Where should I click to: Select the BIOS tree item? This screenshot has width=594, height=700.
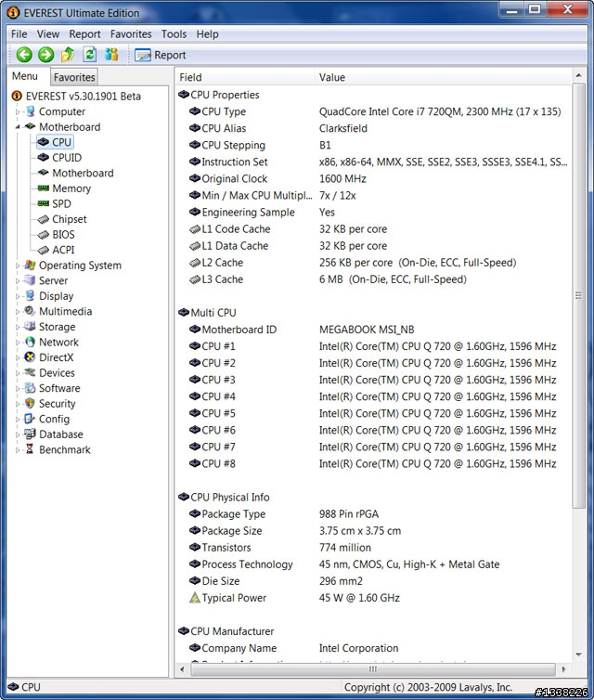[57, 234]
